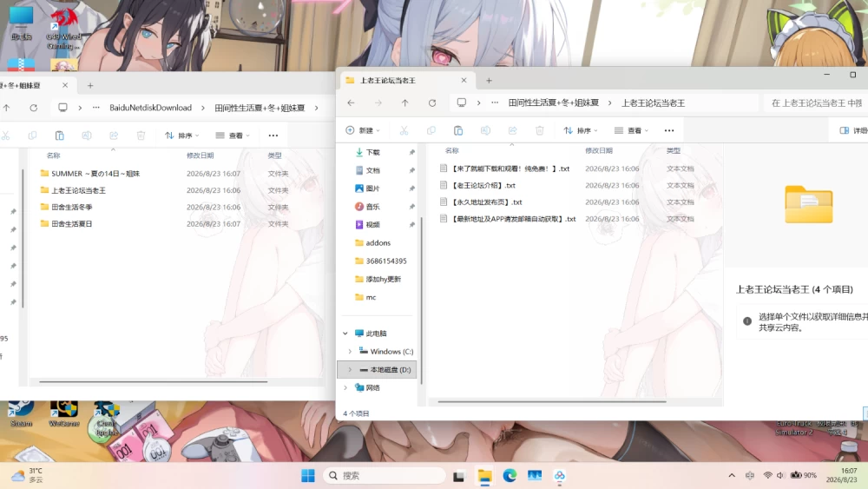Unpin 视频 from Quick access sidebar

(x=411, y=225)
